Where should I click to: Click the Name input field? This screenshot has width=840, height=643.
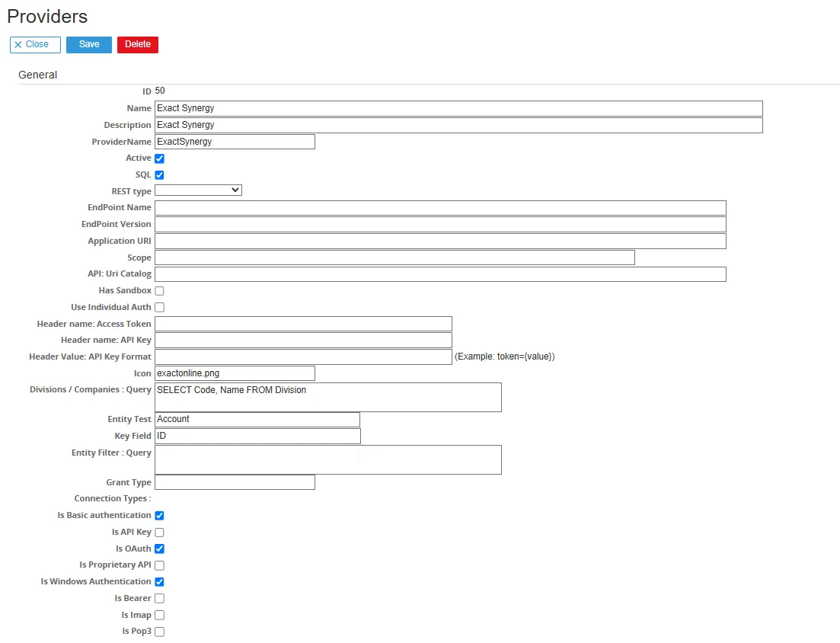458,108
